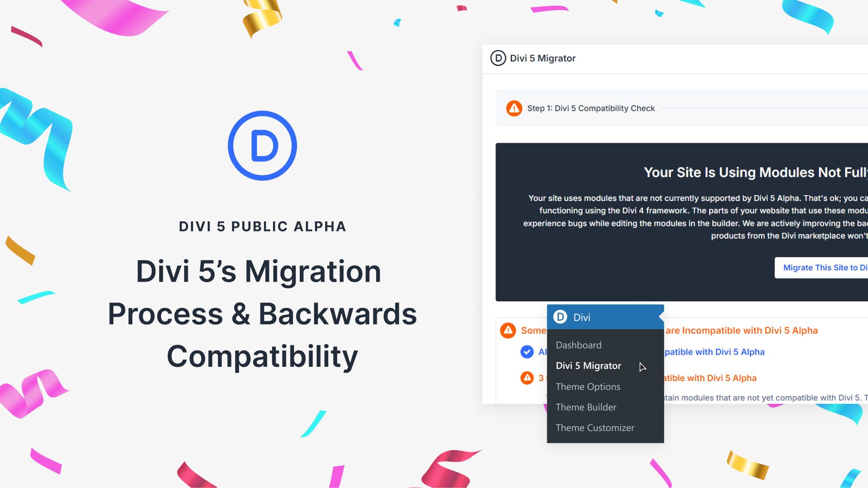868x488 pixels.
Task: Select Theme Options from Divi dropdown
Action: (588, 386)
